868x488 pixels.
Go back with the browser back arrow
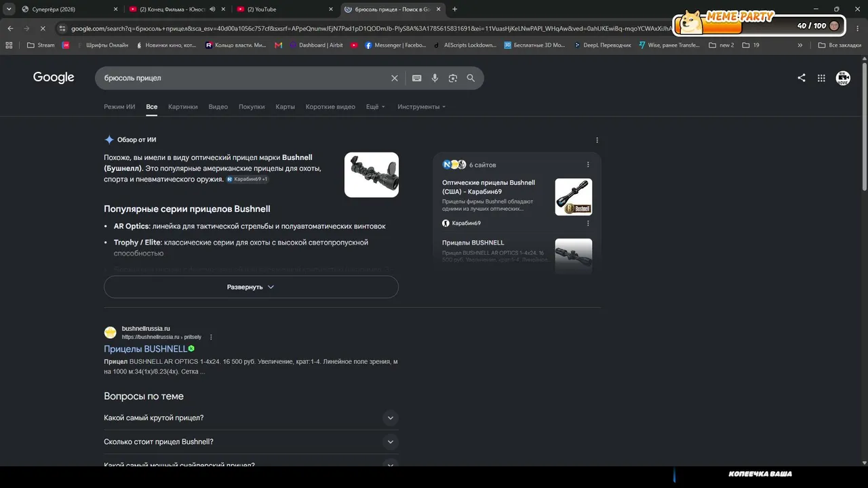[10, 28]
